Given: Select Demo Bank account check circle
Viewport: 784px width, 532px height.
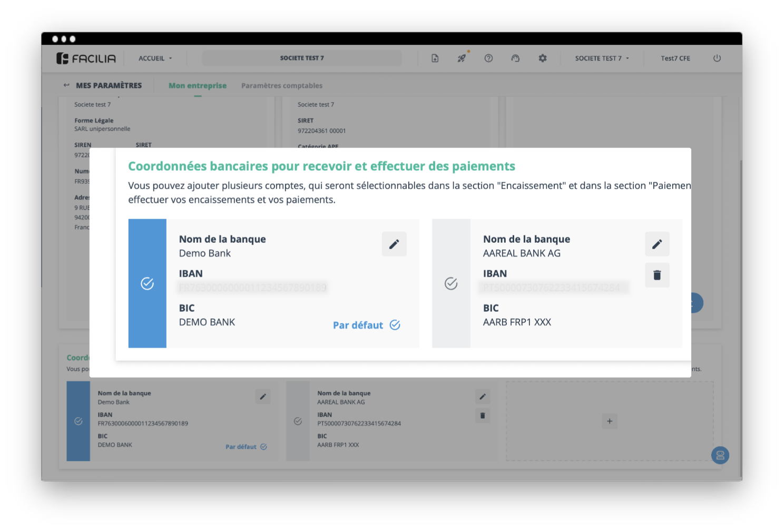Looking at the screenshot, I should point(148,283).
